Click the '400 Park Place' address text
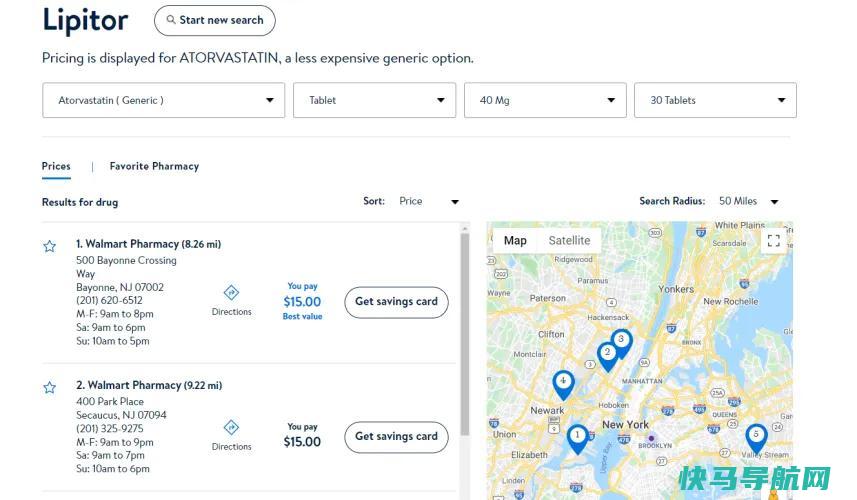This screenshot has width=857, height=500. pos(110,402)
